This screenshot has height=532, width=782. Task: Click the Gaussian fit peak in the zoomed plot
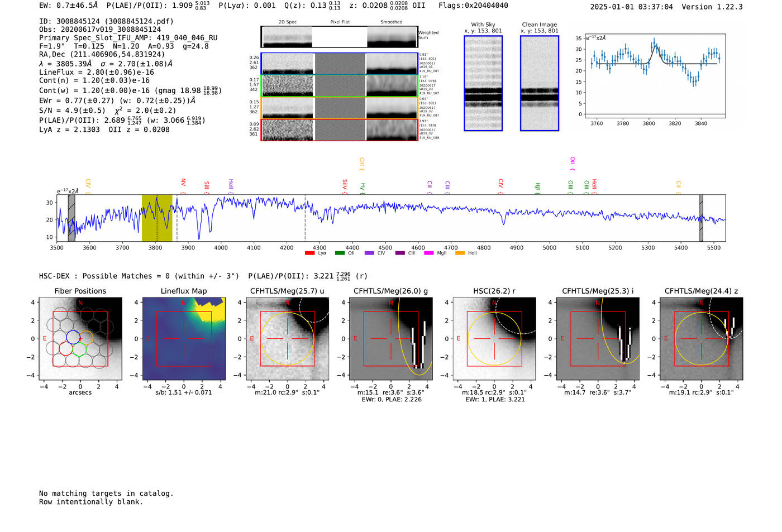(655, 46)
